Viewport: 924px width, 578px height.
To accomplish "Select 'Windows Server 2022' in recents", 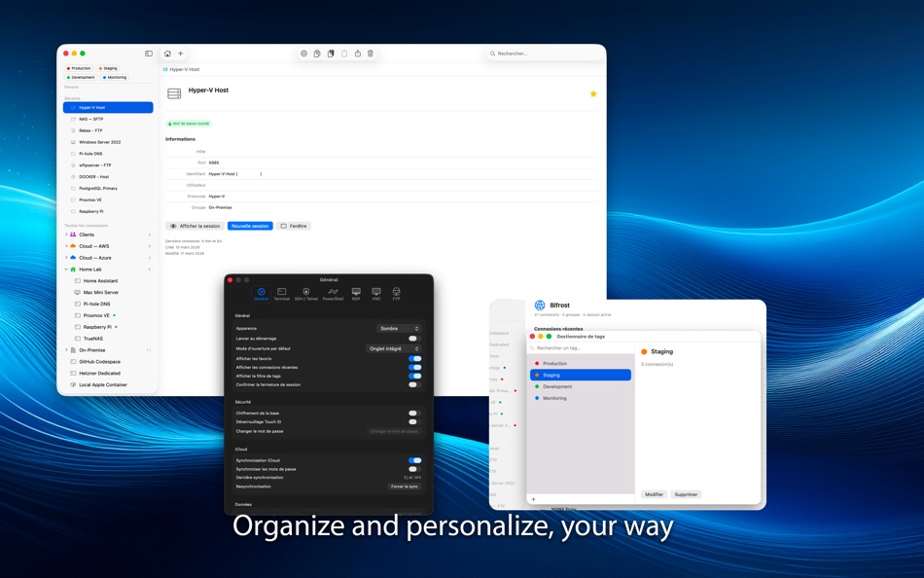I will tap(108, 142).
